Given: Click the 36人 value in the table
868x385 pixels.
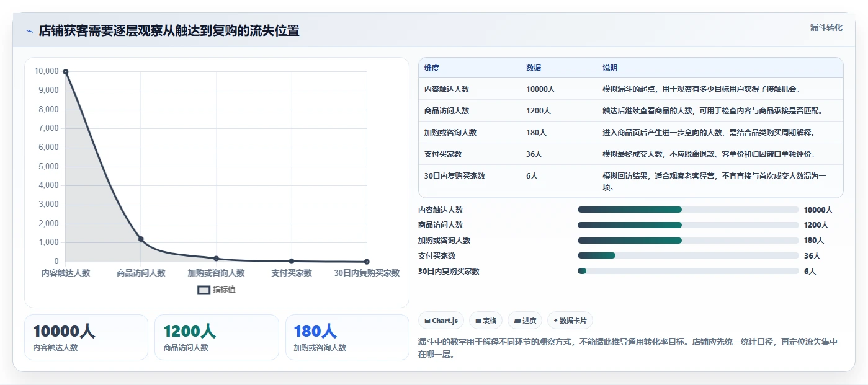Looking at the screenshot, I should pos(534,154).
